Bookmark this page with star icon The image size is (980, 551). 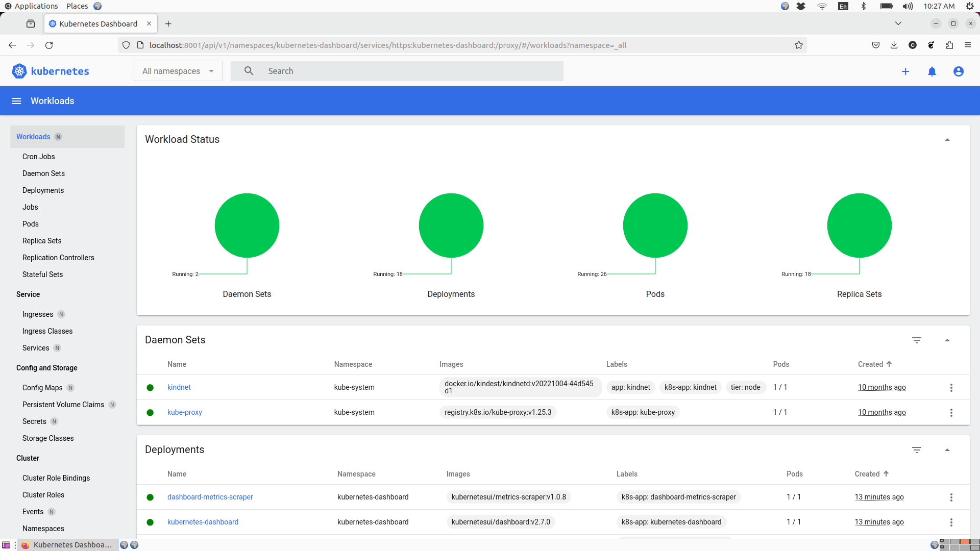pos(799,45)
